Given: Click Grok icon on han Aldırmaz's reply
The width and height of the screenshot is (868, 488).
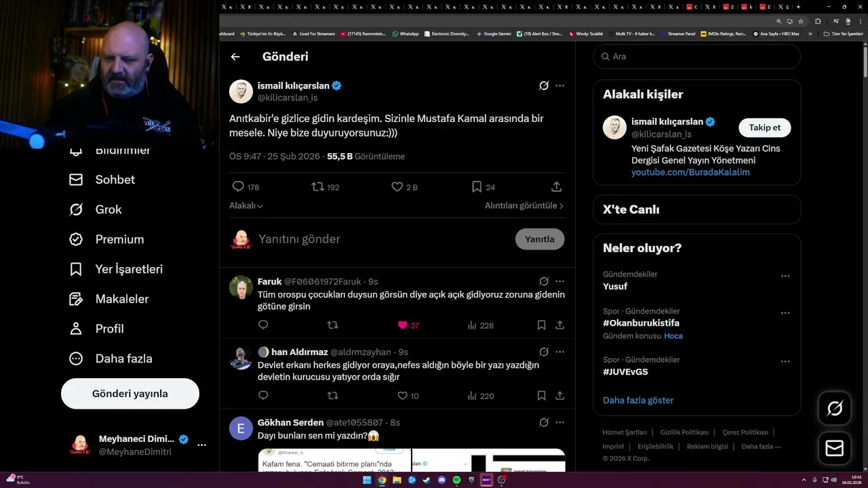Looking at the screenshot, I should (x=544, y=352).
